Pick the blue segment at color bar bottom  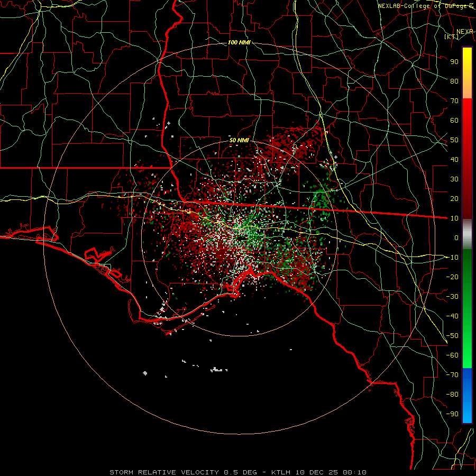point(467,396)
